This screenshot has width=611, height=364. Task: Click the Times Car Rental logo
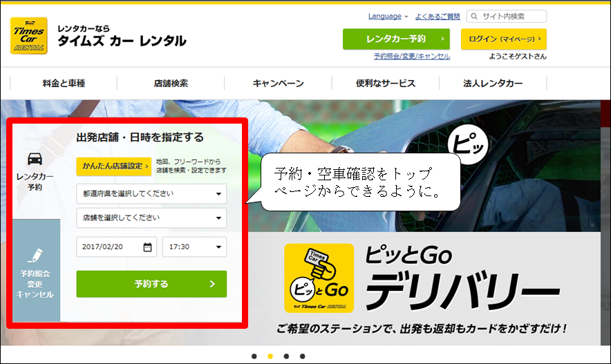coord(29,36)
